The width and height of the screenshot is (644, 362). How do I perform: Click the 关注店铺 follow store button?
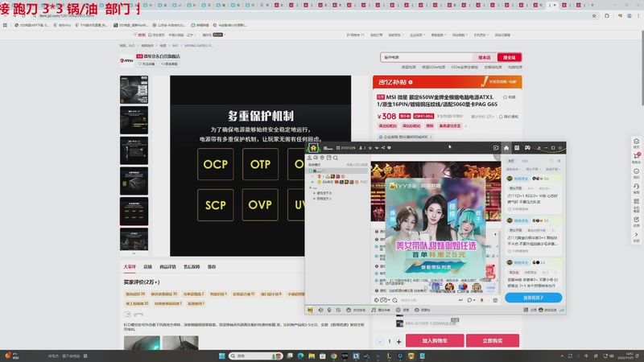tap(147, 64)
